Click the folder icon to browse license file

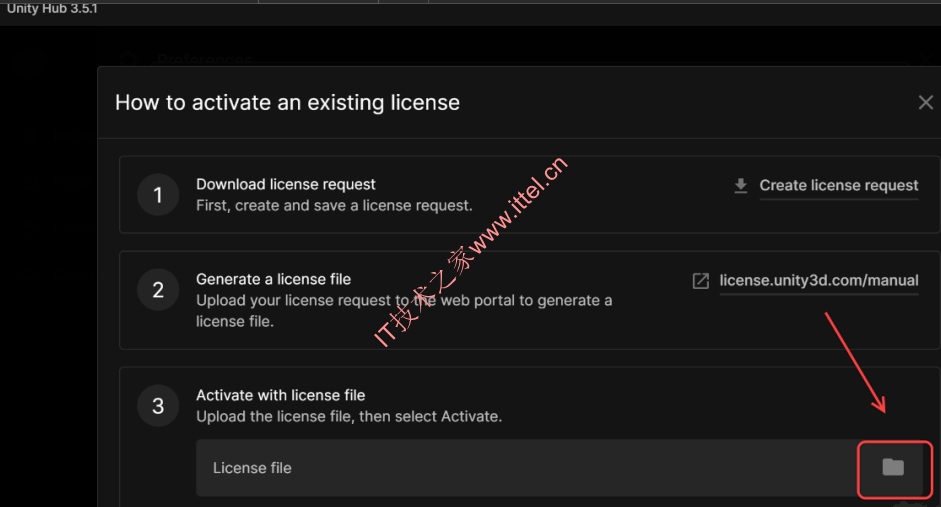pyautogui.click(x=893, y=467)
